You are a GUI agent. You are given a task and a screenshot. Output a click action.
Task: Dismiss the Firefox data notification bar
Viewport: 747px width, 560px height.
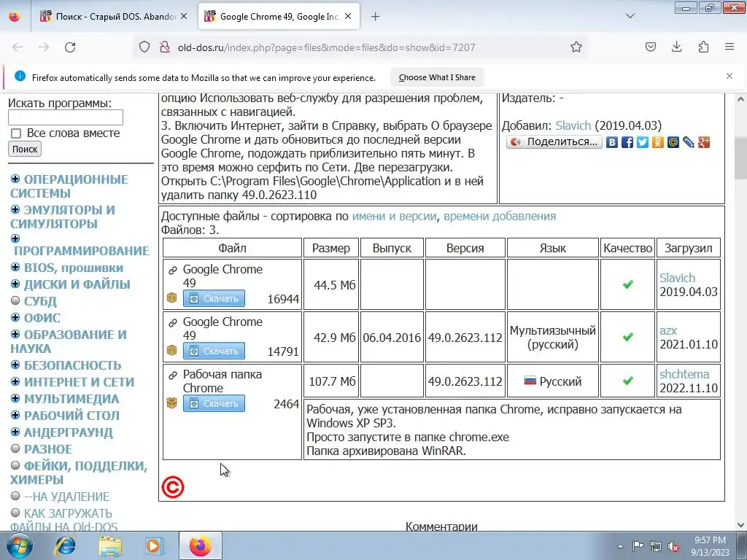point(729,76)
